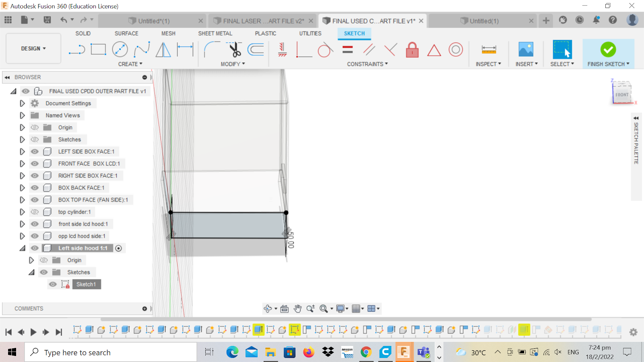Toggle visibility of front side lcd hood:1
Image resolution: width=644 pixels, height=362 pixels.
point(35,224)
